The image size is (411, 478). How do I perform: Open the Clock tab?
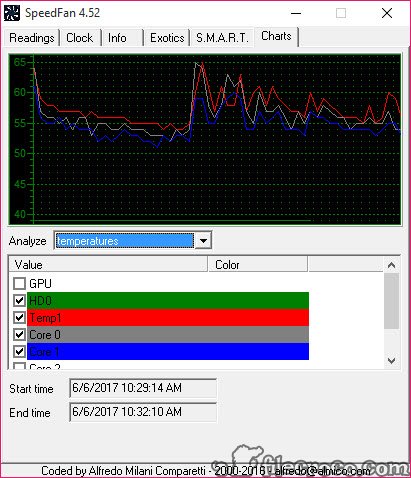(80, 38)
